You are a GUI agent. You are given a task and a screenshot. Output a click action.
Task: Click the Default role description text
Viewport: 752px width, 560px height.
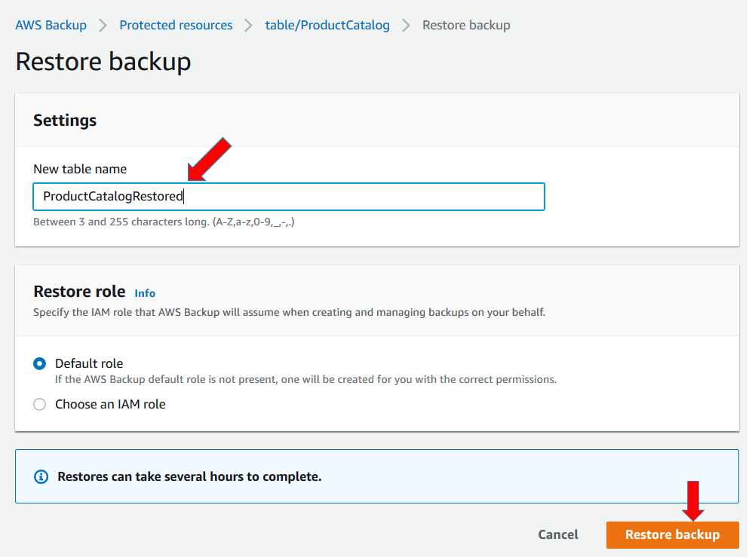coord(305,379)
